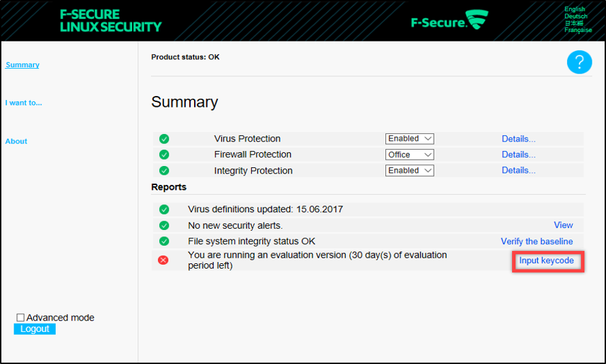Click the Input keycode link
This screenshot has width=606, height=364.
[x=546, y=261]
